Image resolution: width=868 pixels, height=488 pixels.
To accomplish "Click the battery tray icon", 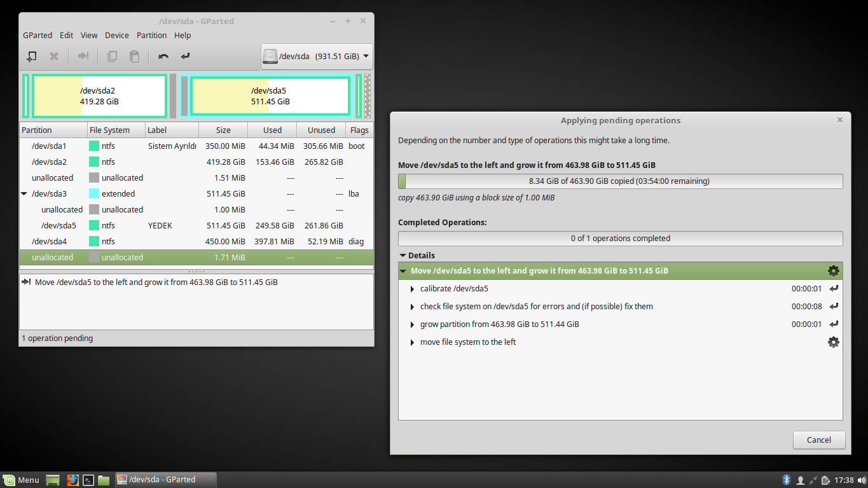I will (825, 480).
